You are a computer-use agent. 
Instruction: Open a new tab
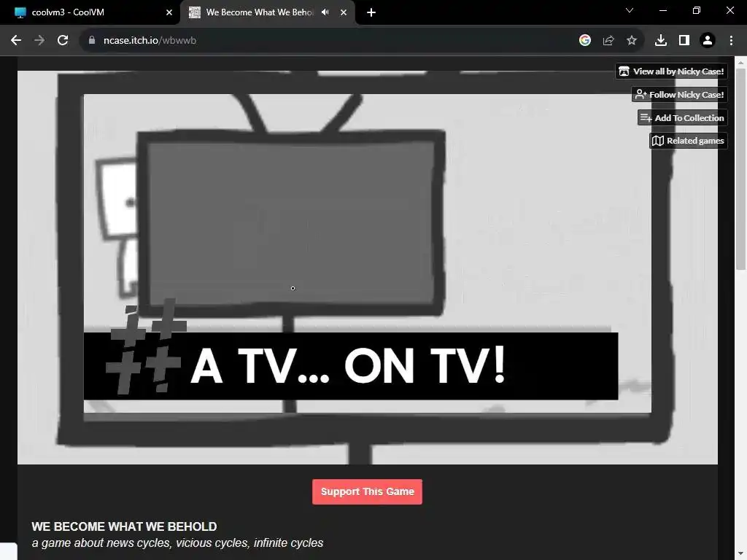tap(371, 12)
